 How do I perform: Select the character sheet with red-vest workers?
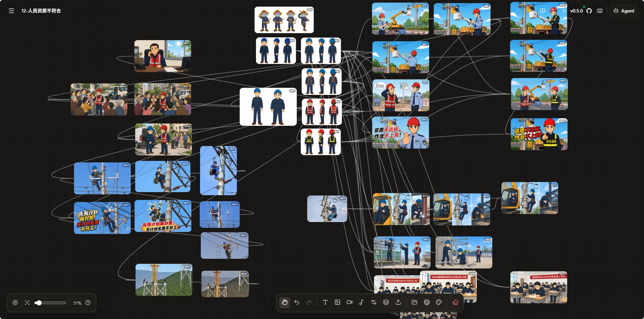[x=322, y=112]
